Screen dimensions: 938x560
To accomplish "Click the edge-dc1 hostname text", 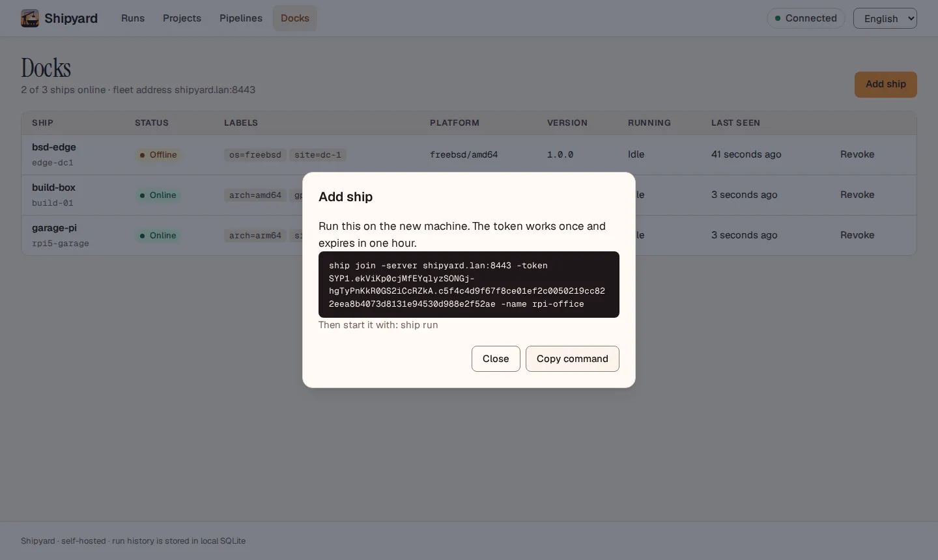I will pos(53,163).
